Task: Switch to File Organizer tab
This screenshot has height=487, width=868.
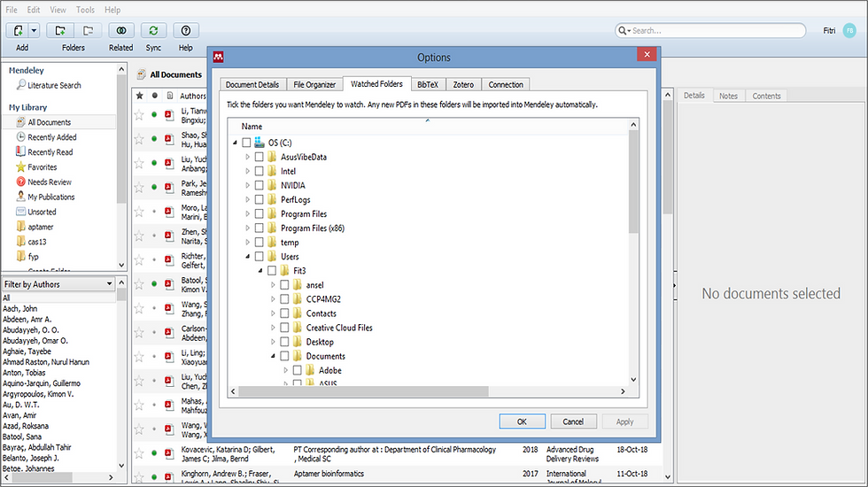Action: (x=314, y=85)
